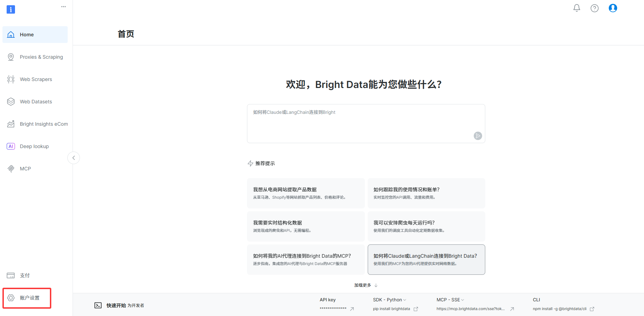Select the 我需要实时结构化数据 prompt card
The height and width of the screenshot is (316, 644).
306,226
